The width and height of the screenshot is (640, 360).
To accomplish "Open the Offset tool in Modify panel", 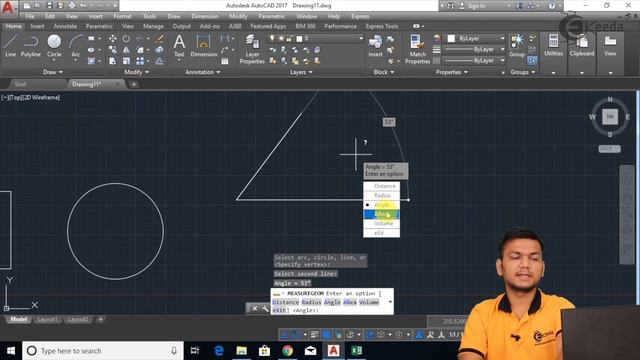I will [x=160, y=61].
